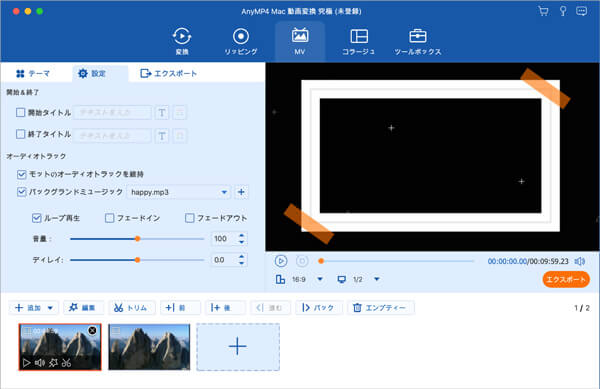The image size is (600, 389).
Task: Click the duration icon beside 終了タイトル
Action: tap(180, 135)
